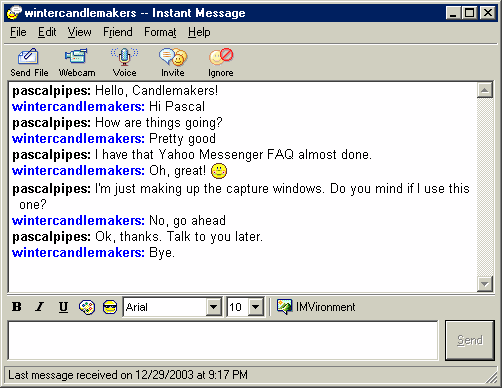Click the "Ok, thanks. Talk to you later." line
The image size is (502, 388).
138,237
